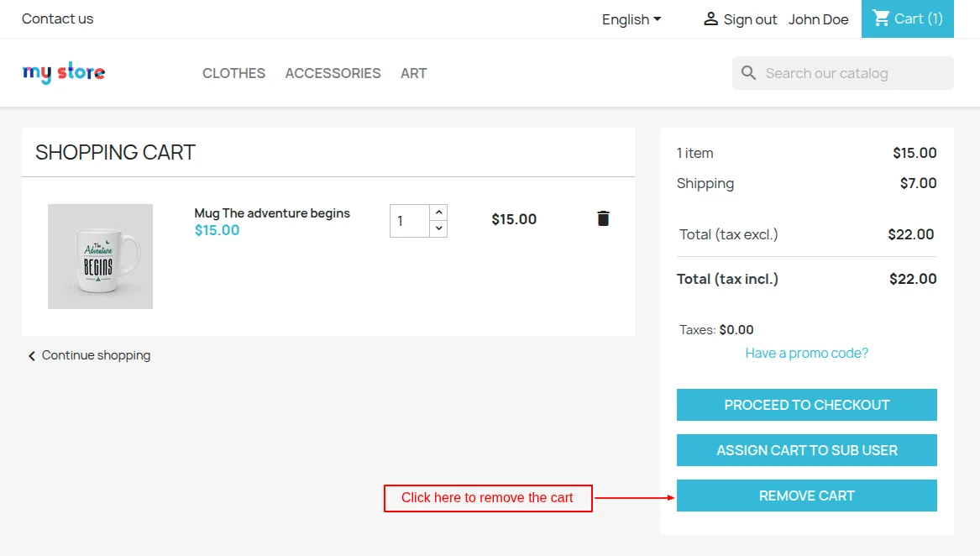Click the shopping cart glyph in the header
The height and width of the screenshot is (556, 980).
point(881,18)
